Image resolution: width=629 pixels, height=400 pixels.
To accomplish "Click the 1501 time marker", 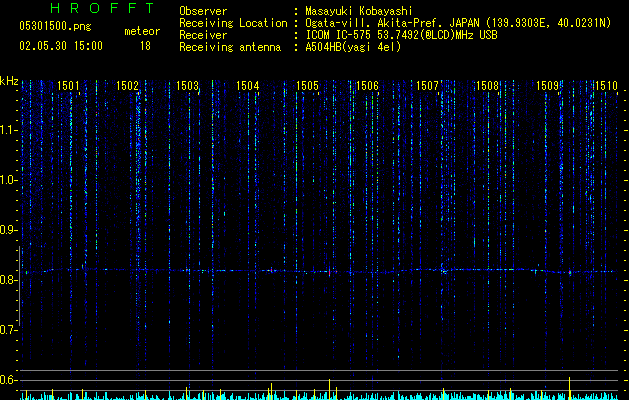I will [68, 86].
